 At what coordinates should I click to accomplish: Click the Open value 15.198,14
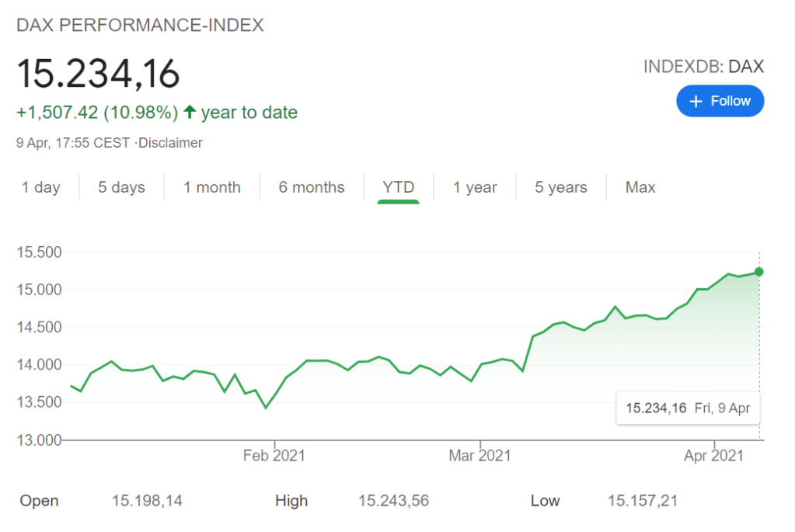click(147, 501)
